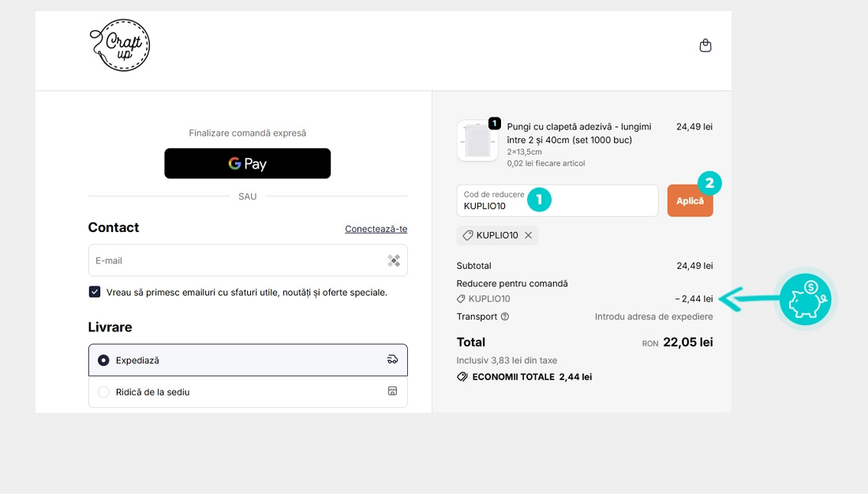The height and width of the screenshot is (494, 868).
Task: Click 'Finalizare comandă expresă' label
Action: [x=248, y=133]
